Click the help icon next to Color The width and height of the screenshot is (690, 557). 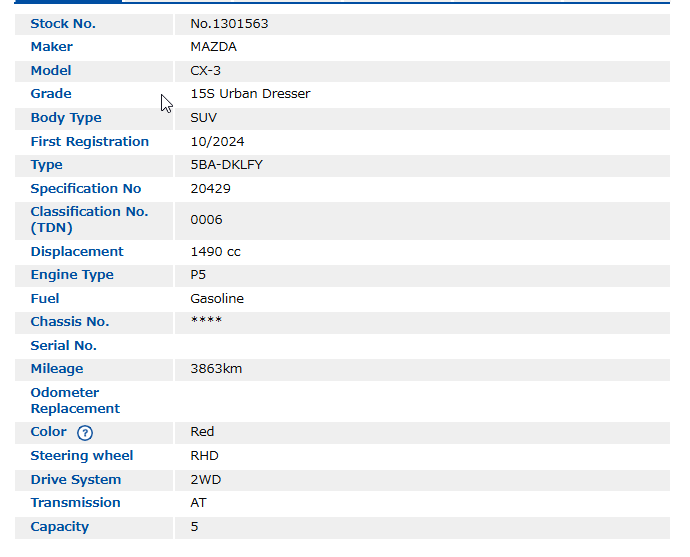click(85, 433)
